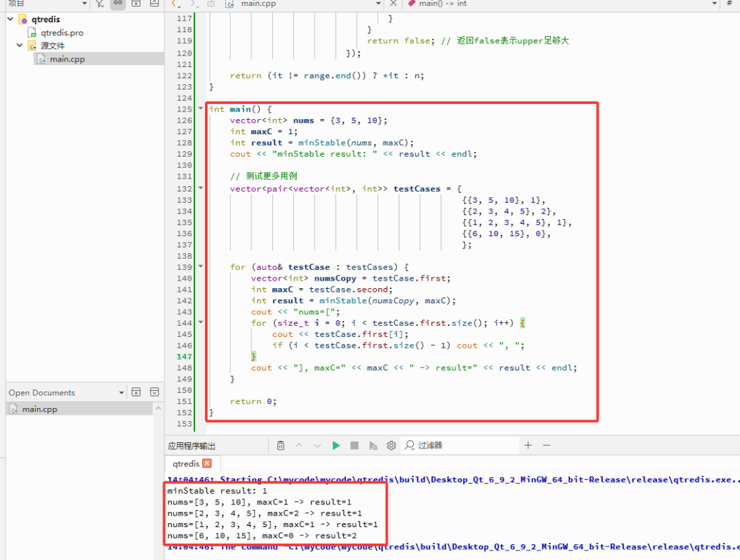The height and width of the screenshot is (560, 740).
Task: Open the main() -> int symbol dropdown
Action: point(715,4)
